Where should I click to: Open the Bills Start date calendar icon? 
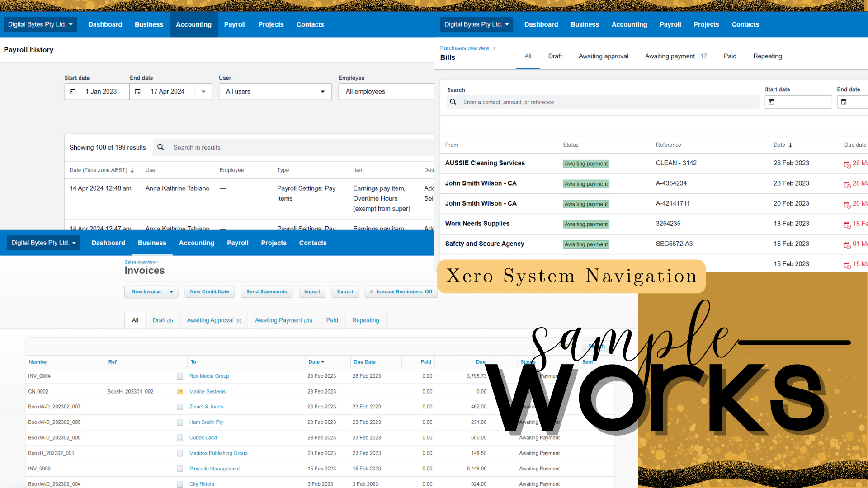pos(772,102)
